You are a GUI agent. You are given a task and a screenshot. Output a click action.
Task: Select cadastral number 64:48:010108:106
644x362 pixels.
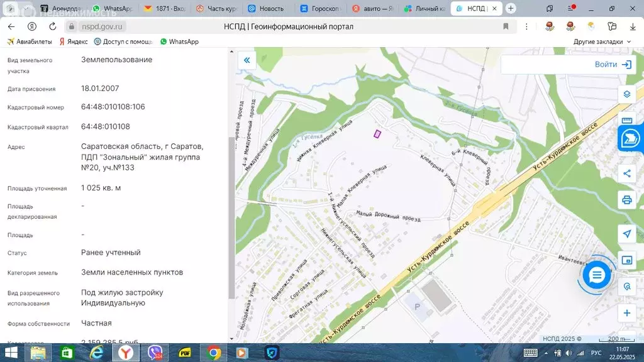click(x=113, y=107)
